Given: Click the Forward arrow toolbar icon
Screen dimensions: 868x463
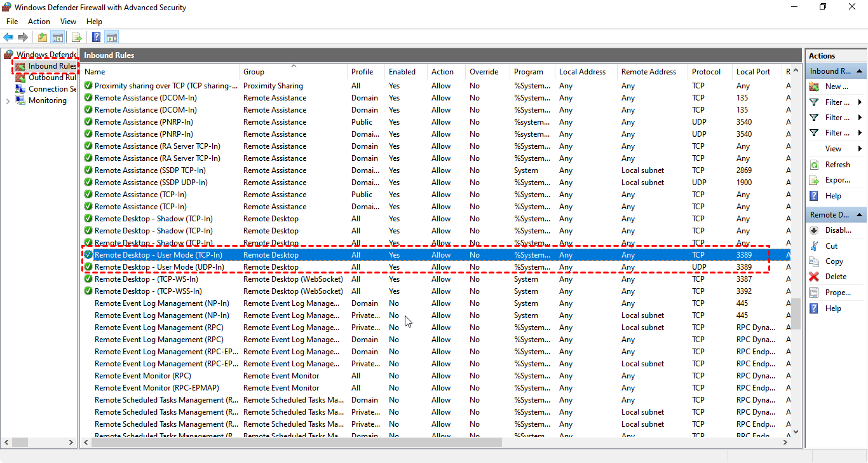Looking at the screenshot, I should click(23, 37).
